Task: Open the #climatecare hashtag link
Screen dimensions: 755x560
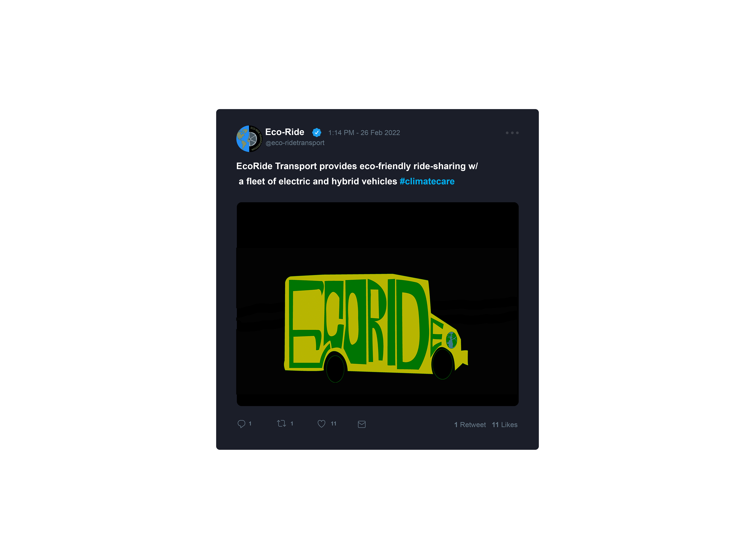Action: 427,181
